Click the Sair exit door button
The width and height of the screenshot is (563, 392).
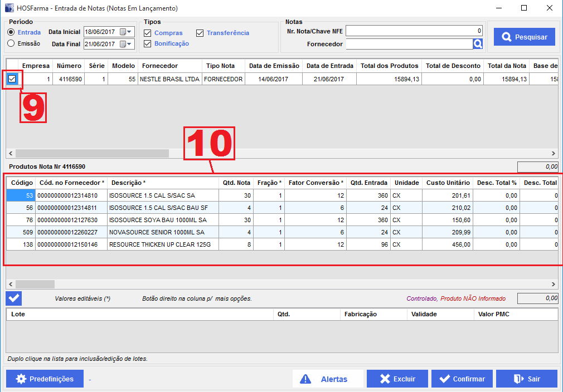tap(526, 379)
